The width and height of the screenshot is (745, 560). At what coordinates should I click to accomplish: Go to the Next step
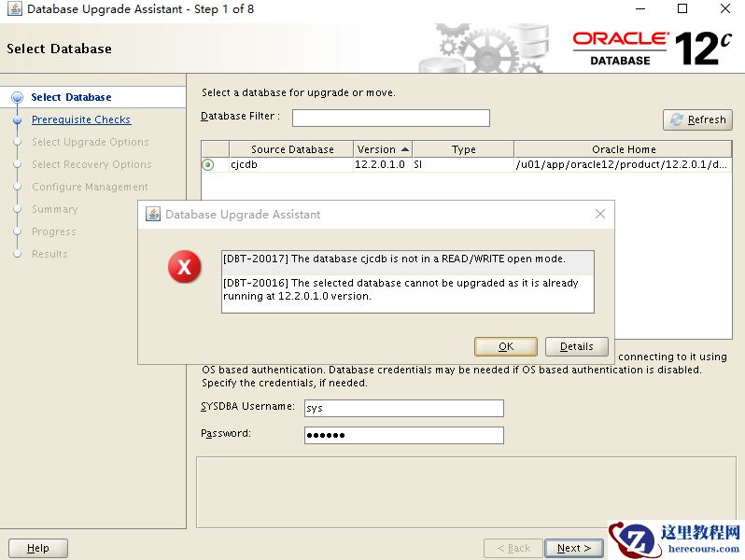click(574, 548)
